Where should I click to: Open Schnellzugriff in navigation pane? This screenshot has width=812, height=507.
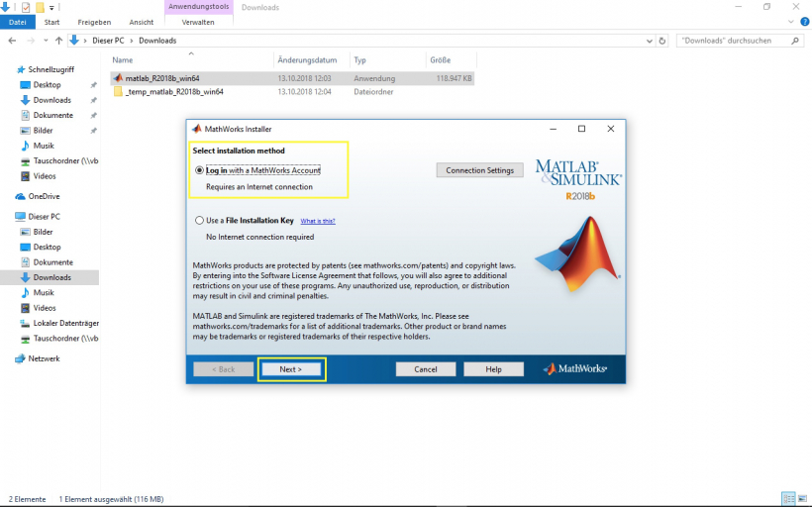51,69
